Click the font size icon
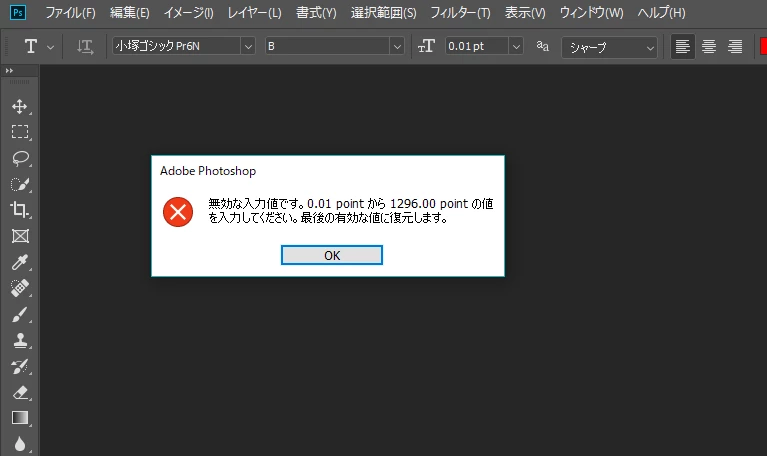 tap(426, 46)
